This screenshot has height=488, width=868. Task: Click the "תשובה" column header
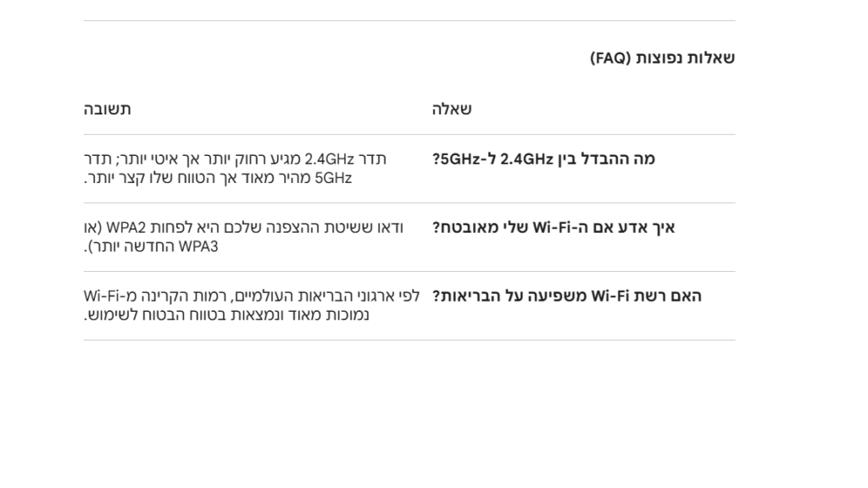108,109
